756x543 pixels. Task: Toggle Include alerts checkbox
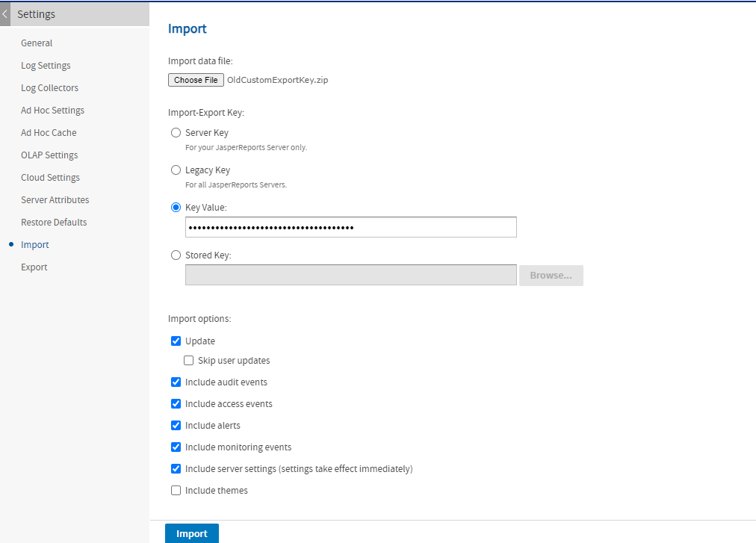[176, 425]
